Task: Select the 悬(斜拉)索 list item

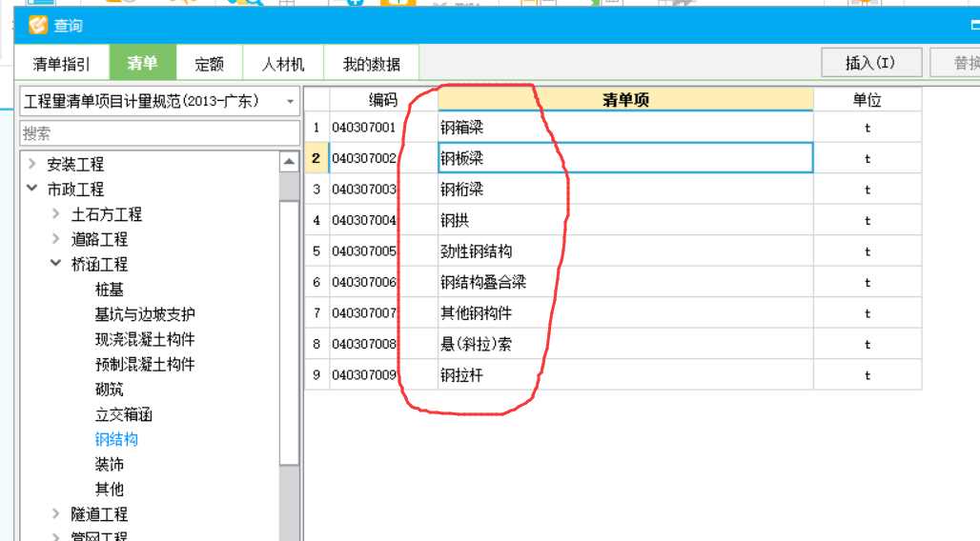Action: click(625, 344)
